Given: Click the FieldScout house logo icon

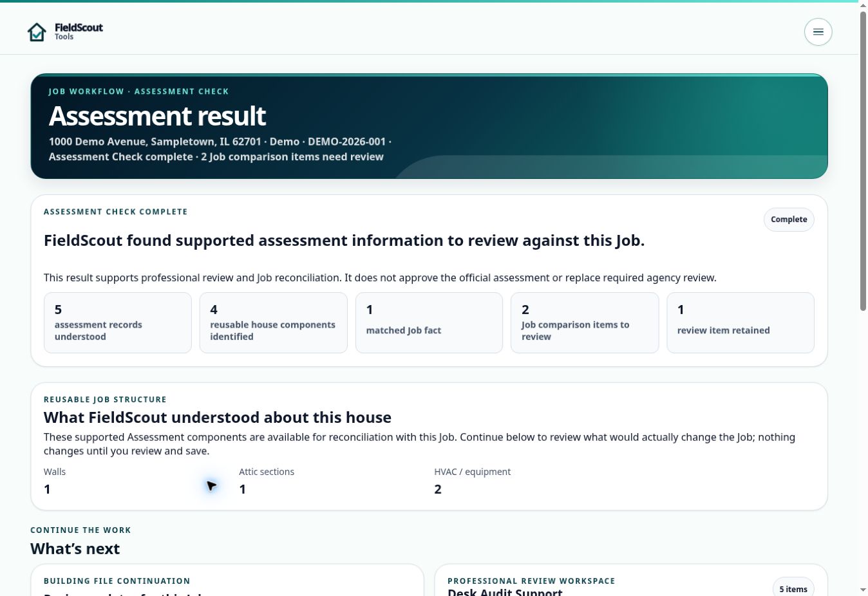Looking at the screenshot, I should pyautogui.click(x=37, y=32).
